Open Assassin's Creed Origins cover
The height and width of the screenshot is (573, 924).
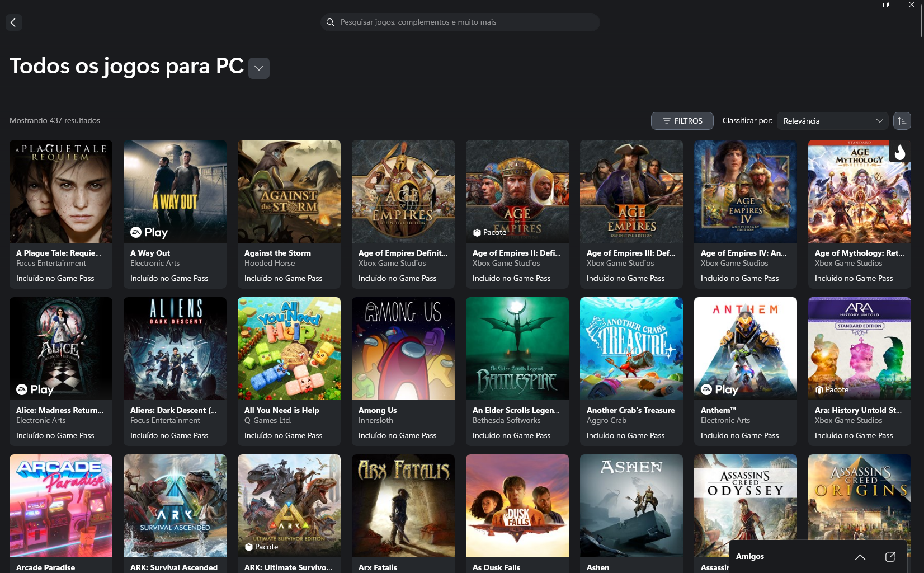[x=860, y=497]
